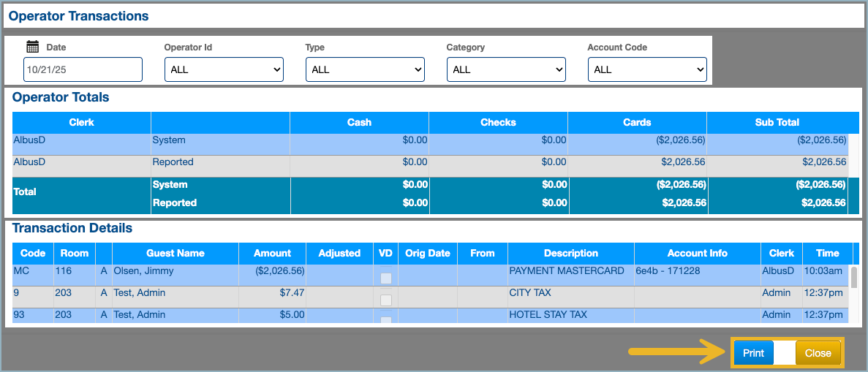Click the Time column header
The width and height of the screenshot is (868, 372).
[827, 253]
